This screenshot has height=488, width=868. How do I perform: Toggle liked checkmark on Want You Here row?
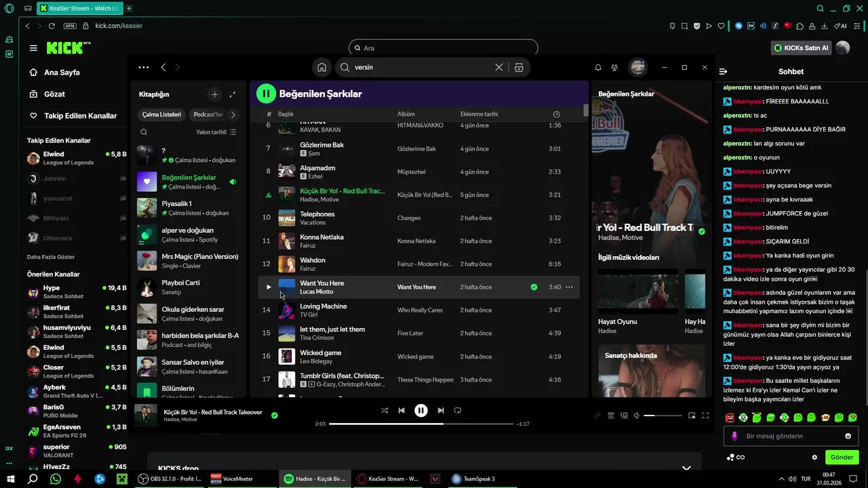click(x=534, y=287)
